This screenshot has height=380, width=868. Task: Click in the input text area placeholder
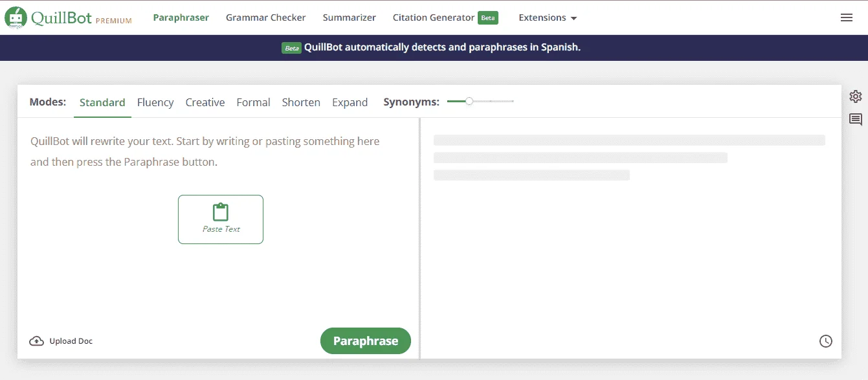point(205,151)
